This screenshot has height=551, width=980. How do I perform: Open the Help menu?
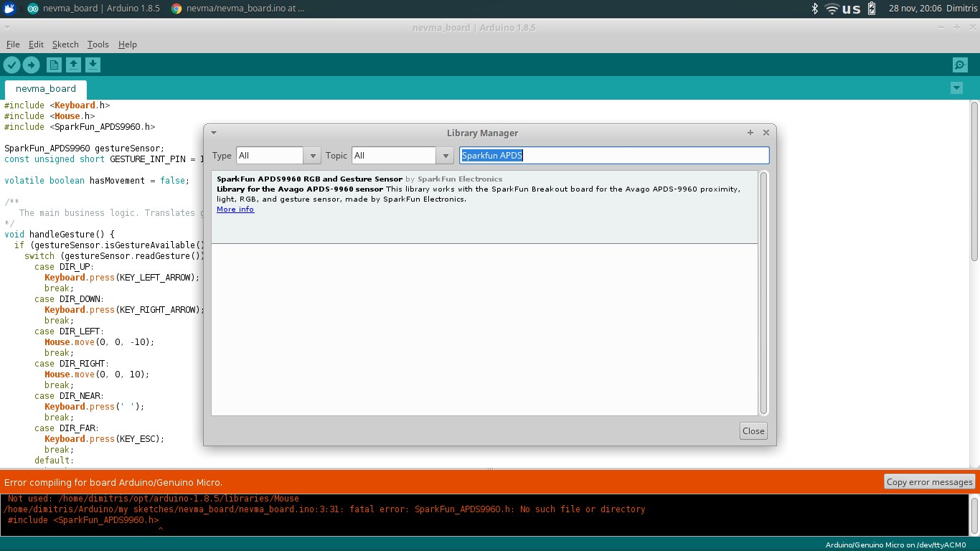click(x=127, y=44)
